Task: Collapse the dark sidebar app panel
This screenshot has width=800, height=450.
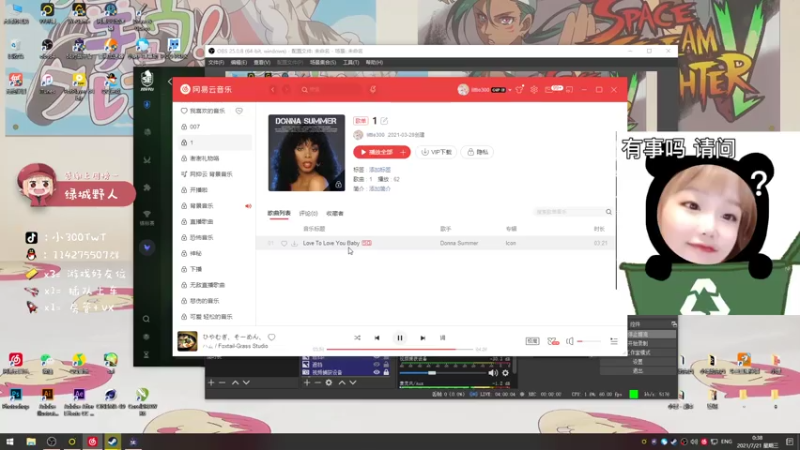Action: click(x=170, y=82)
